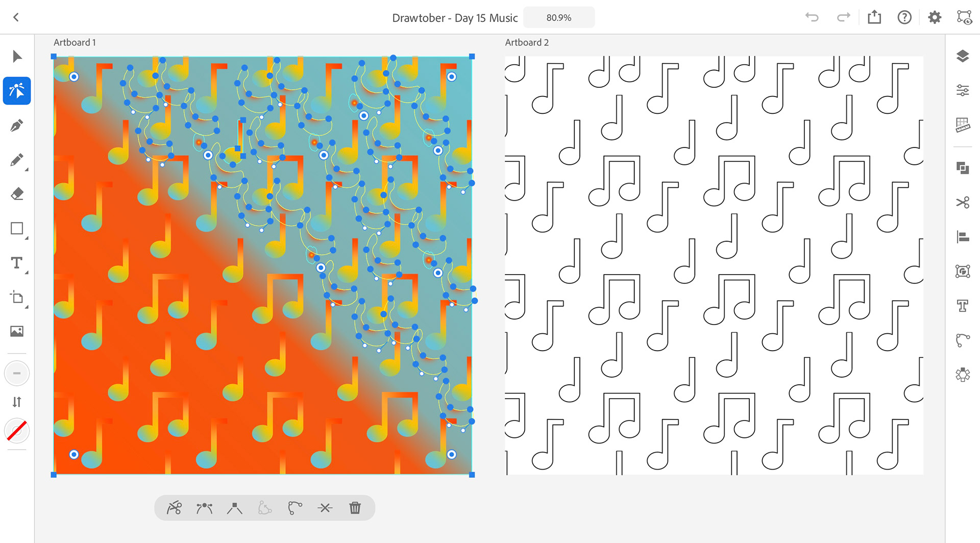Image resolution: width=980 pixels, height=543 pixels.
Task: Open the Layers panel
Action: (x=963, y=56)
